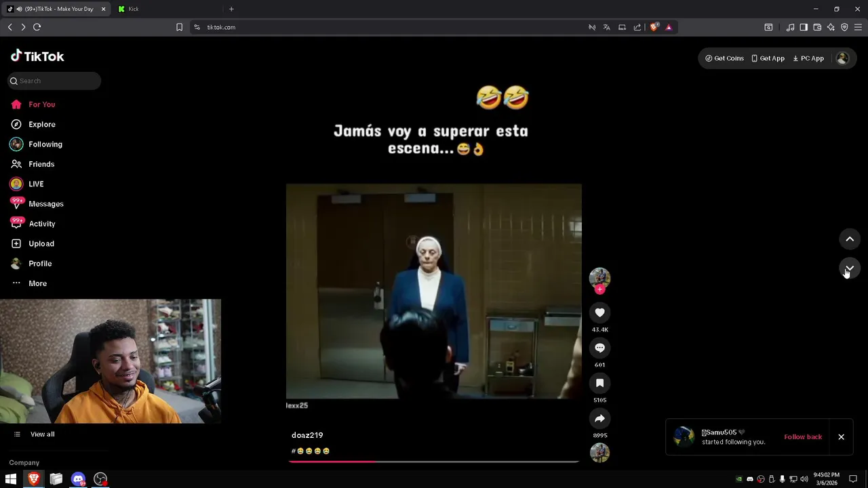The width and height of the screenshot is (868, 488).
Task: Click the taskbar clock
Action: click(826, 479)
